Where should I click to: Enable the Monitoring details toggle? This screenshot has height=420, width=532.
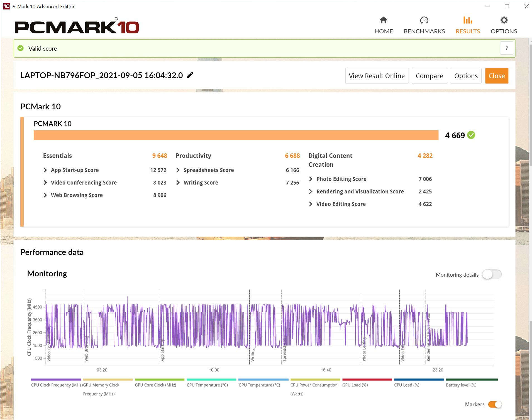coord(492,274)
